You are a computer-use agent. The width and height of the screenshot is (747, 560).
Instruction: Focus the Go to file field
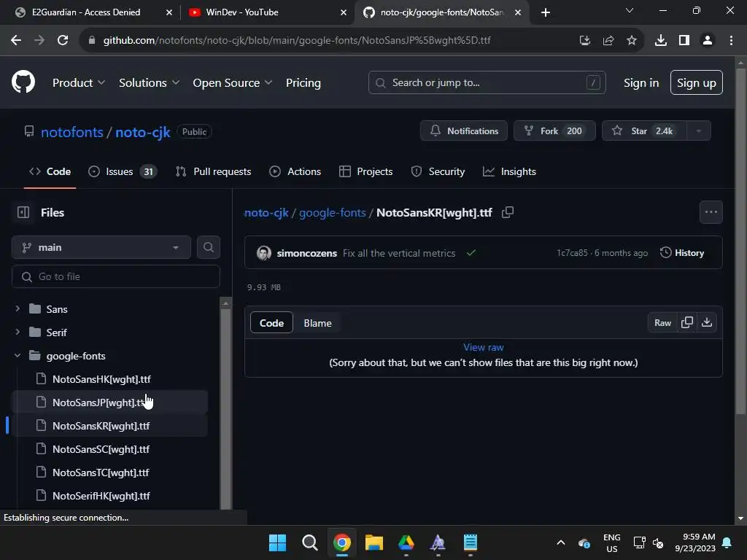(x=116, y=276)
